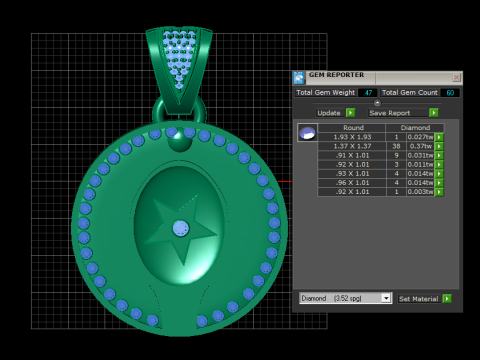Select the .96 X 1.01 size cell
The width and height of the screenshot is (480, 360).
click(352, 183)
